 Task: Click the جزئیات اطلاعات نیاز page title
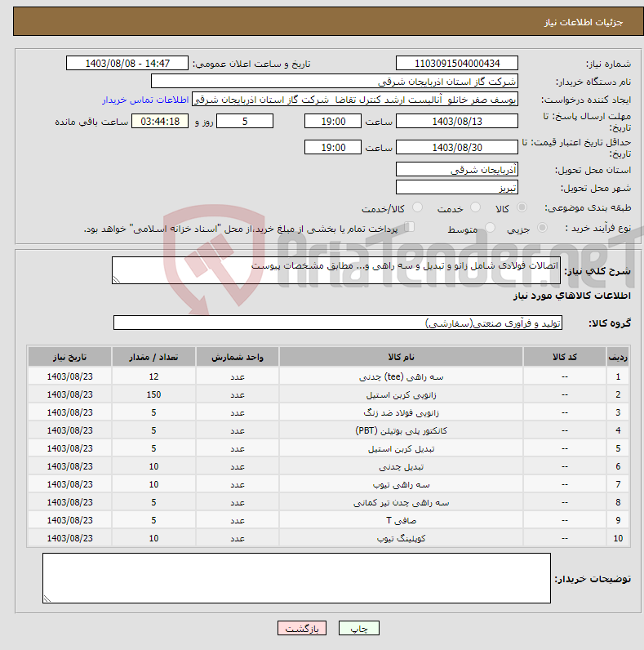pos(584,22)
